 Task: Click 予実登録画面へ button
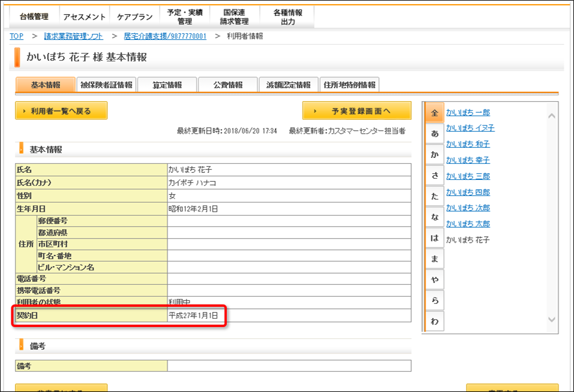pos(357,111)
